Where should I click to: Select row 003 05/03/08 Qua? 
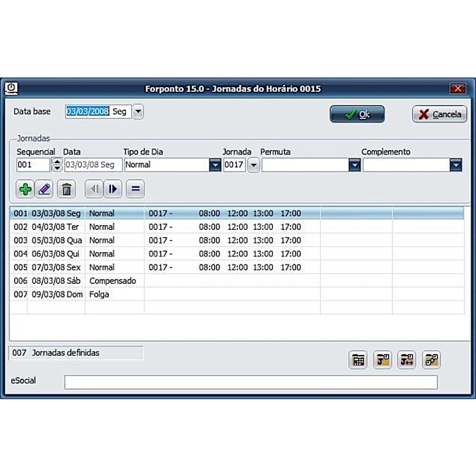coord(237,240)
